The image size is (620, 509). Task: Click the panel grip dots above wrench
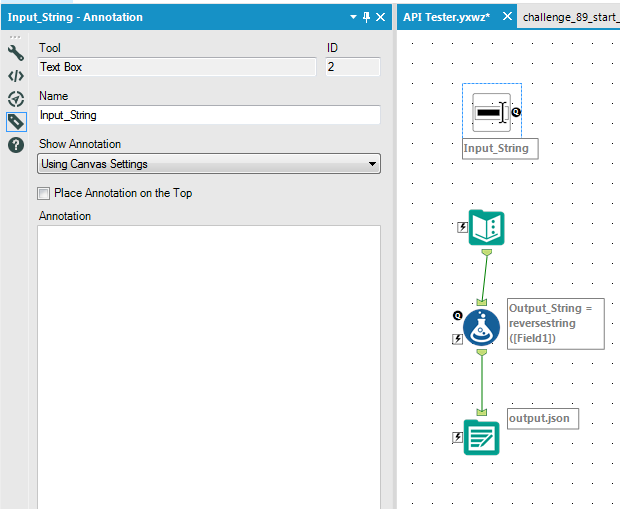click(x=15, y=37)
